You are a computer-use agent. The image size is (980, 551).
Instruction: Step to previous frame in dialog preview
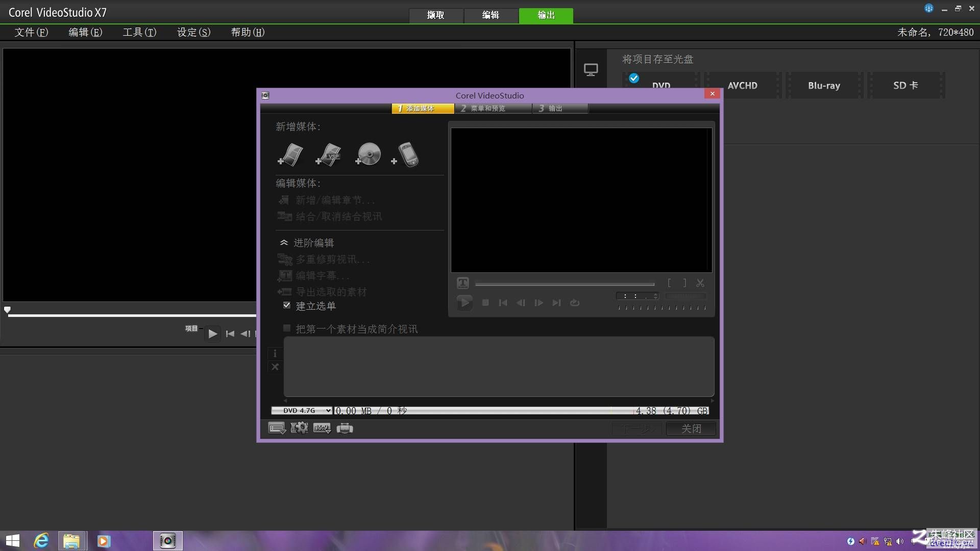point(521,303)
